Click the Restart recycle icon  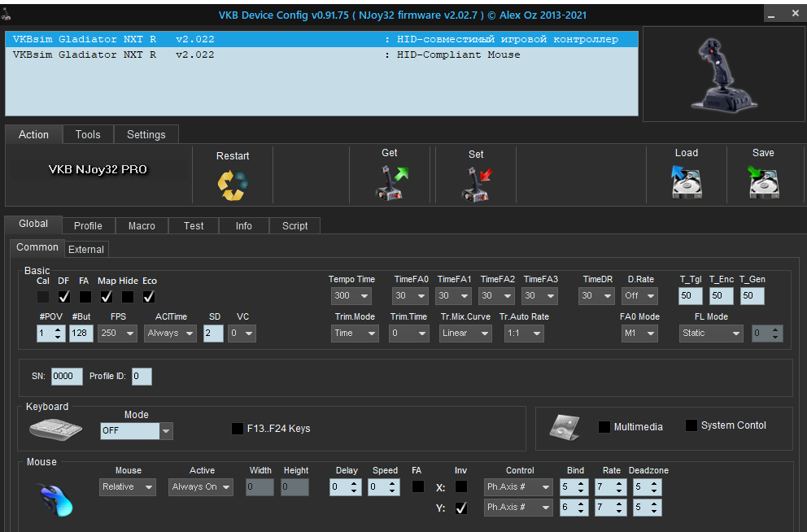[x=233, y=185]
